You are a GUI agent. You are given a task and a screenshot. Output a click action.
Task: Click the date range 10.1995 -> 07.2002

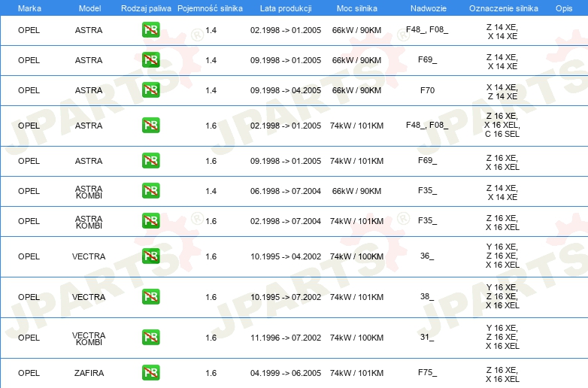tap(286, 297)
